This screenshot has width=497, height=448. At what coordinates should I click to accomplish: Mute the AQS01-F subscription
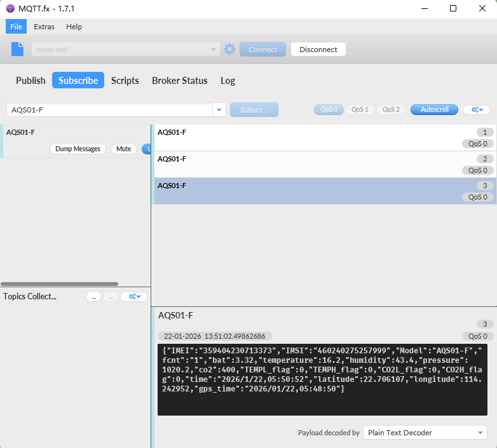tap(124, 149)
